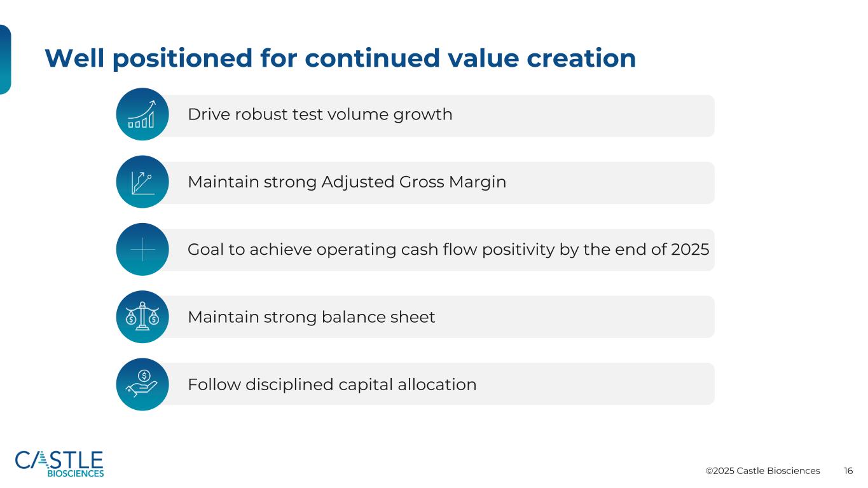Click the blue accent tab at left edge
Viewport: 868px width, 488px height.
[x=5, y=59]
